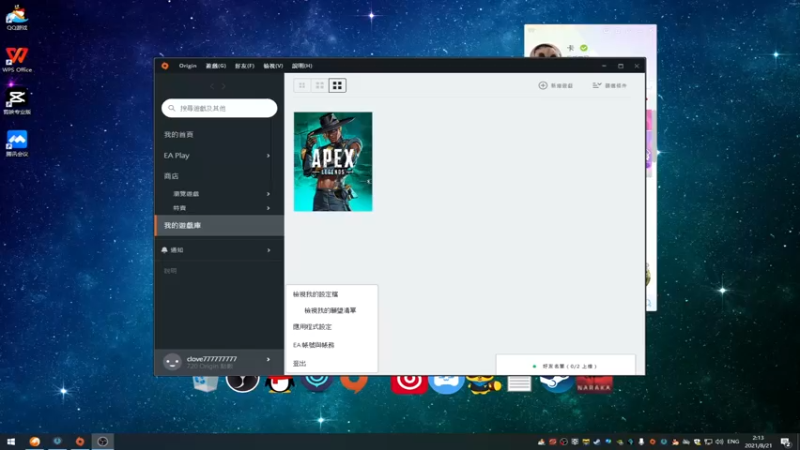
Task: Click the Recycle Bin desktop icon
Action: pos(206,383)
